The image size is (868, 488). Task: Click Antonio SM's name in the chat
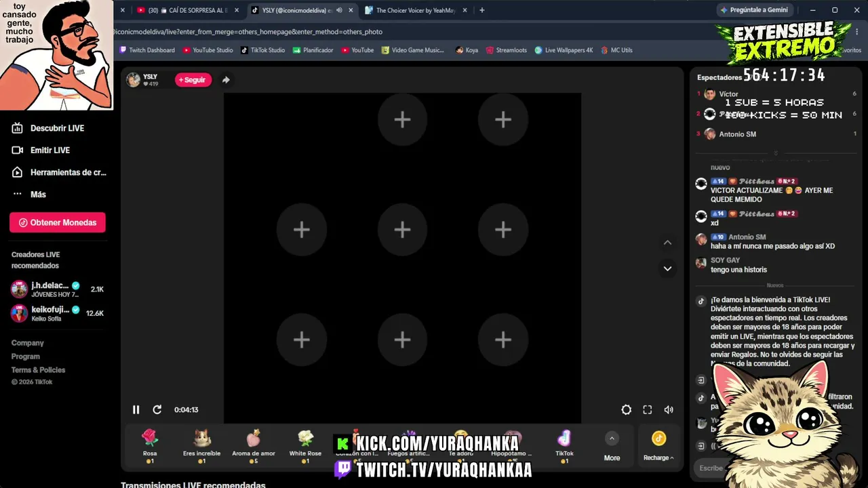747,237
